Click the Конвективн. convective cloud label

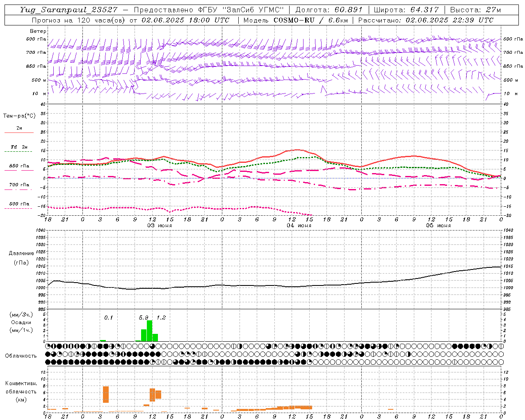pyautogui.click(x=21, y=383)
